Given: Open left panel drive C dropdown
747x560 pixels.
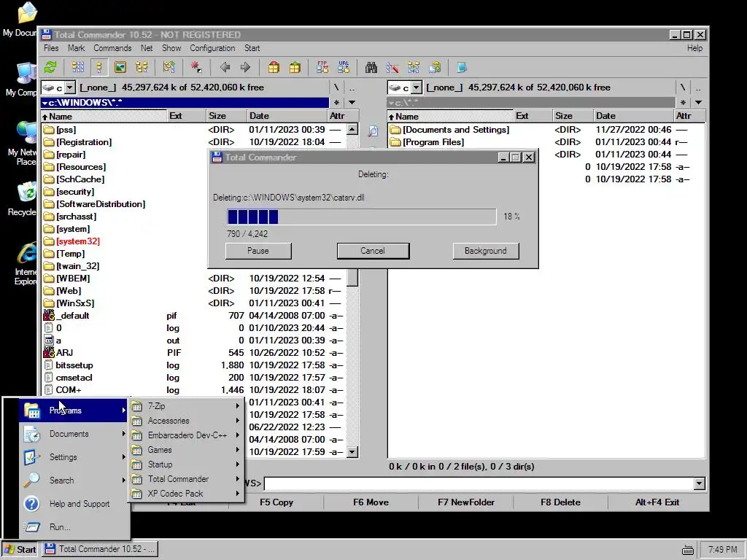Looking at the screenshot, I should coord(70,87).
